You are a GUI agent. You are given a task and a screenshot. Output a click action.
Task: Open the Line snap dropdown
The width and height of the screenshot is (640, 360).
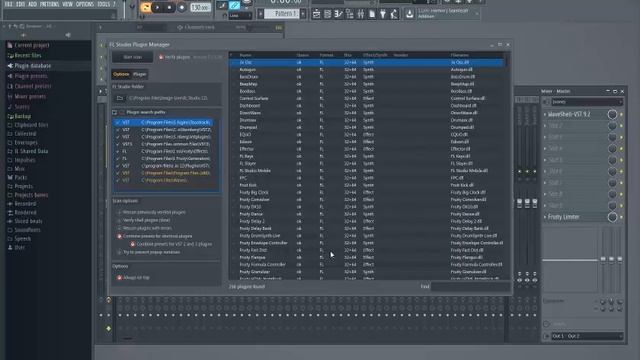pos(240,16)
